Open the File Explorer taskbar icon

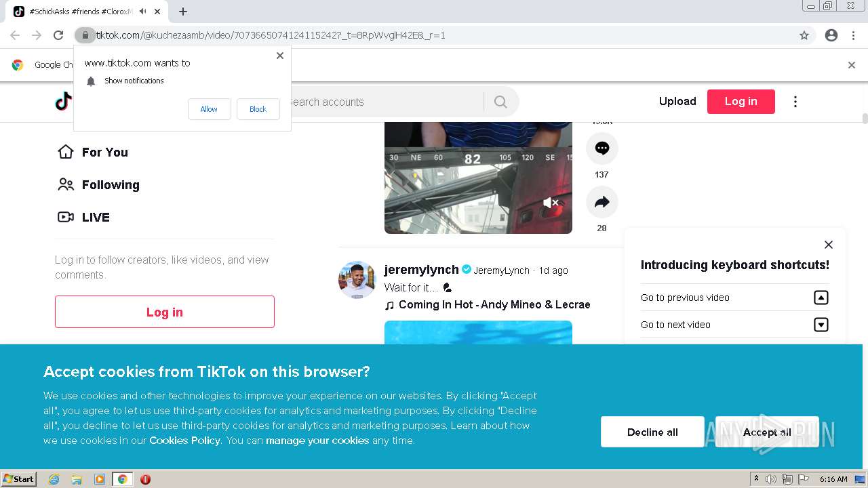click(77, 479)
